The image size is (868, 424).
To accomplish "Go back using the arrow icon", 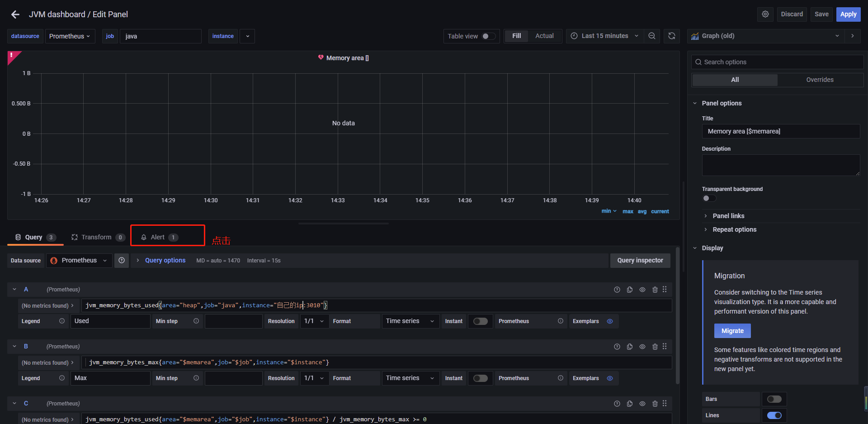I will (x=15, y=14).
